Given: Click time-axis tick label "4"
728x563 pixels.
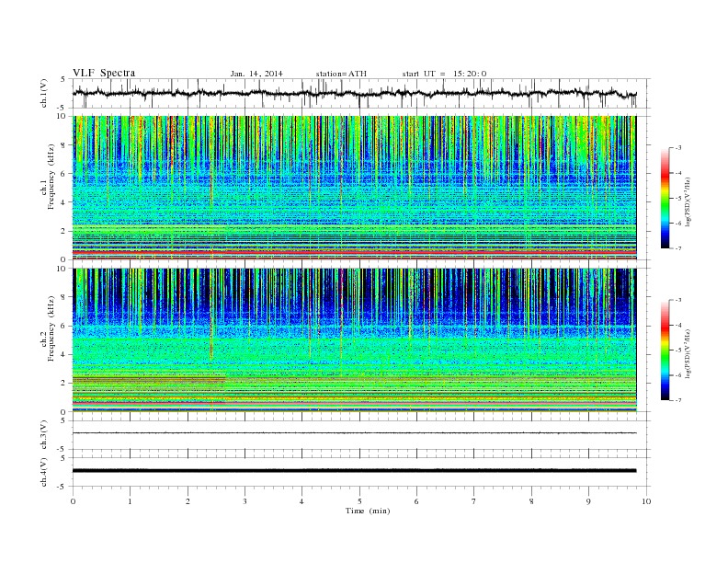Looking at the screenshot, I should pyautogui.click(x=301, y=501).
